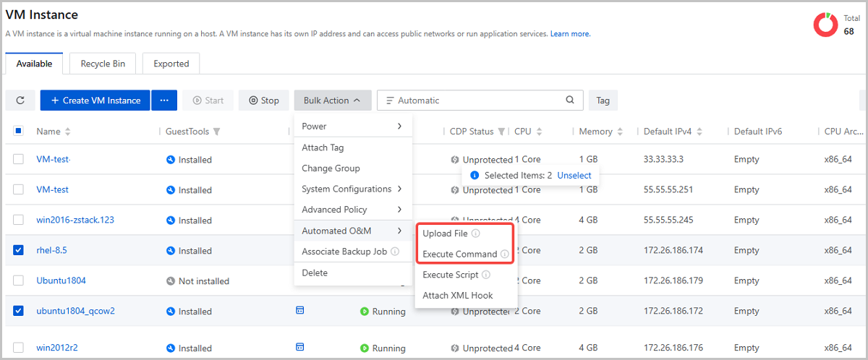Click the Upload File info icon
This screenshot has width=868, height=360.
coord(476,233)
